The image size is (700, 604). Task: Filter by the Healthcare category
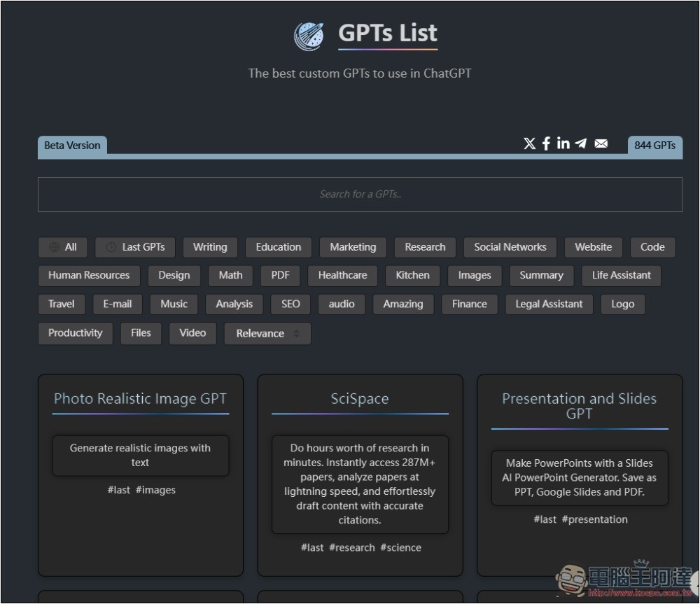(342, 276)
